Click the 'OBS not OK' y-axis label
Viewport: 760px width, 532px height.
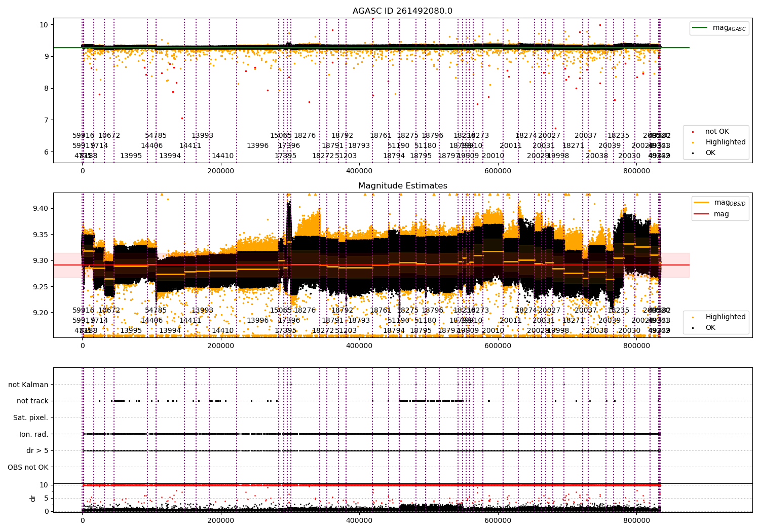pyautogui.click(x=28, y=467)
